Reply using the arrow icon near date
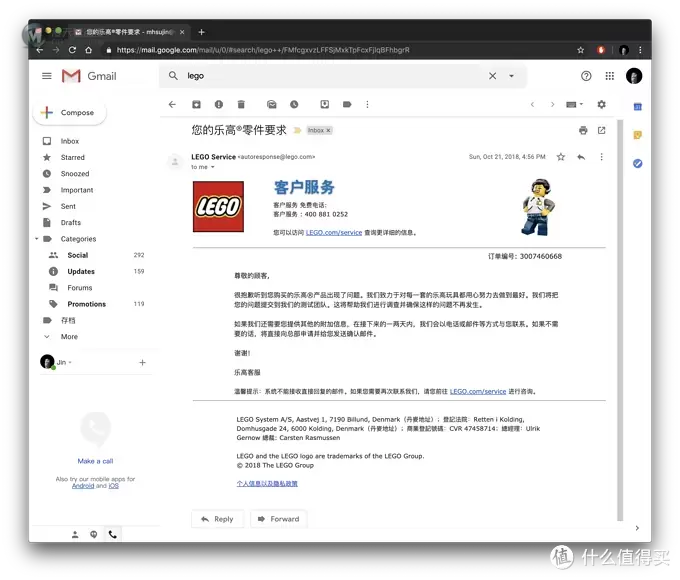The image size is (680, 580). pos(581,157)
